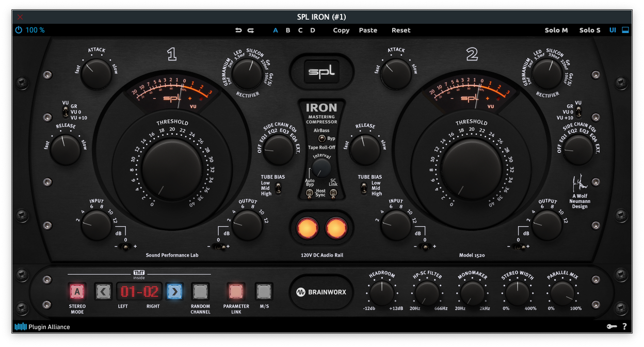Select next TMT channel arrow
644x347 pixels.
[174, 292]
